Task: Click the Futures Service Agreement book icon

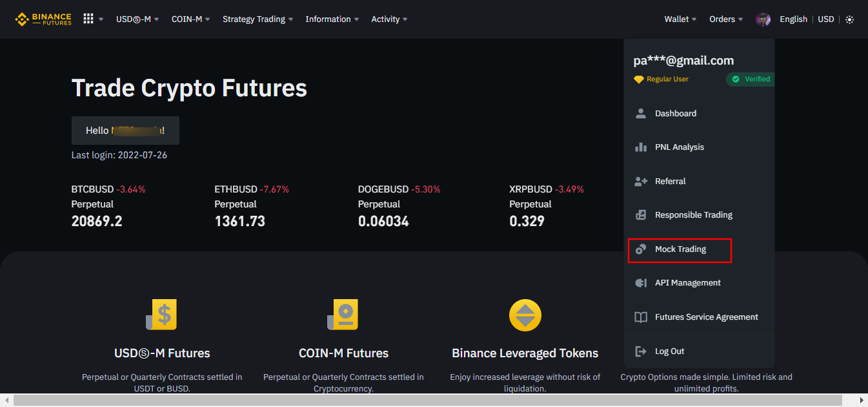Action: click(x=641, y=317)
